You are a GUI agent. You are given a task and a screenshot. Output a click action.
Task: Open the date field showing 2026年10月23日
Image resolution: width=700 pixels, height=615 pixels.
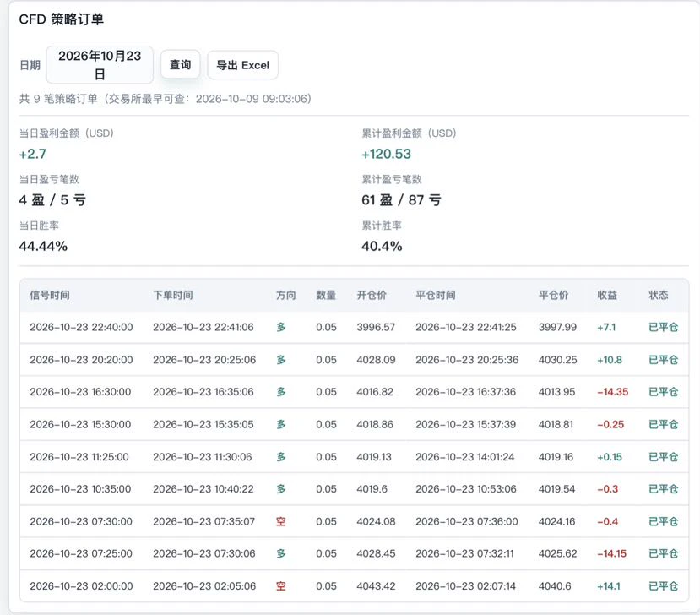tap(100, 65)
